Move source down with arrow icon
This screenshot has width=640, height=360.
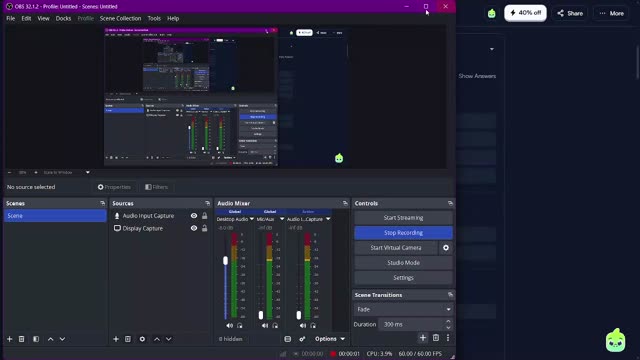coord(169,339)
